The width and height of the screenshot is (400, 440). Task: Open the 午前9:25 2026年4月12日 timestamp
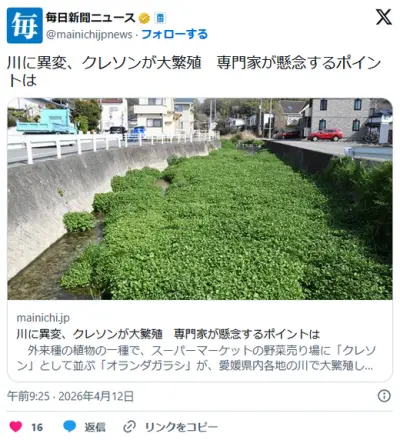pos(70,396)
